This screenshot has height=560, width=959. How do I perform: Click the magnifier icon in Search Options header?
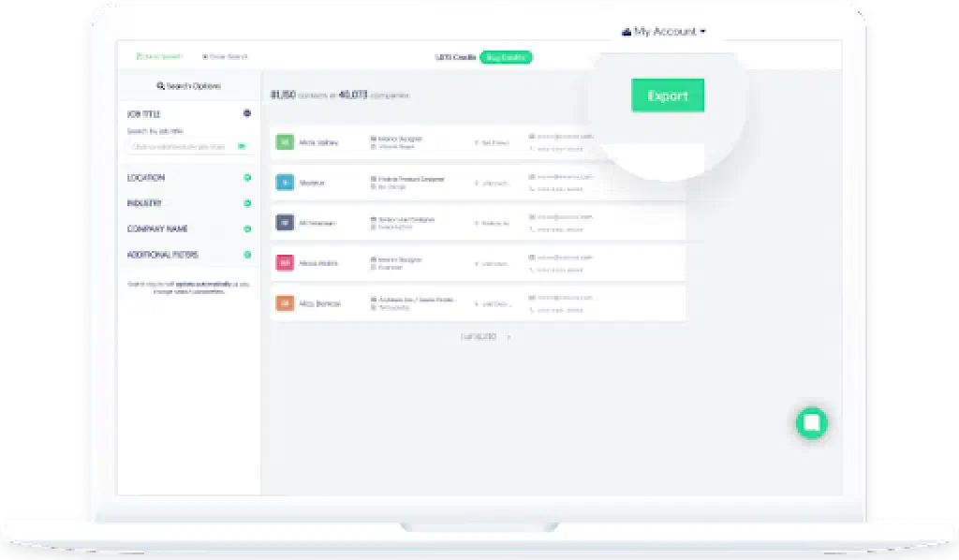pyautogui.click(x=160, y=85)
